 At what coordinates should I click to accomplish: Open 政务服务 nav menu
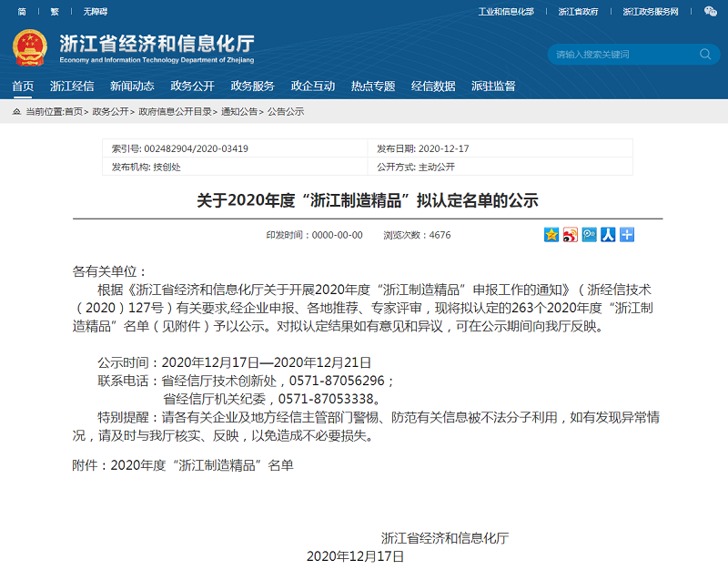pos(253,86)
